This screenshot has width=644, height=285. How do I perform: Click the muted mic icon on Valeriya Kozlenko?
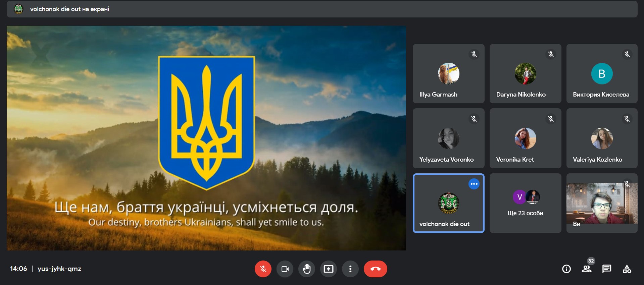coord(627,119)
